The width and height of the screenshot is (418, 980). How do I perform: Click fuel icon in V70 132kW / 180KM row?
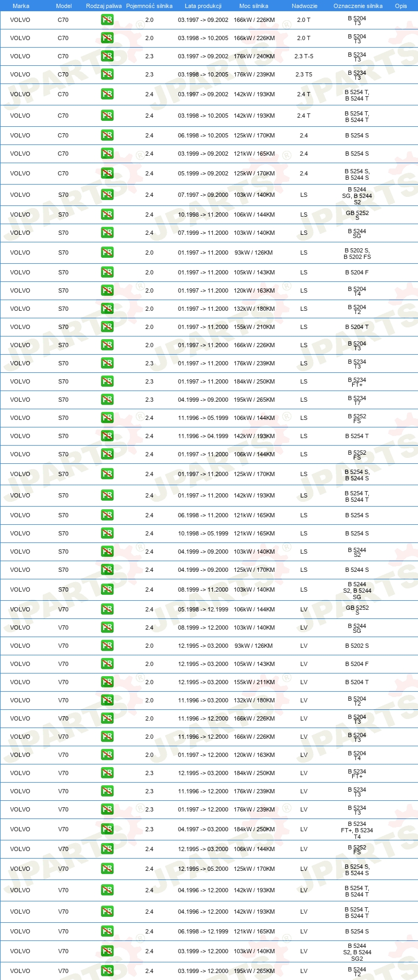click(107, 700)
